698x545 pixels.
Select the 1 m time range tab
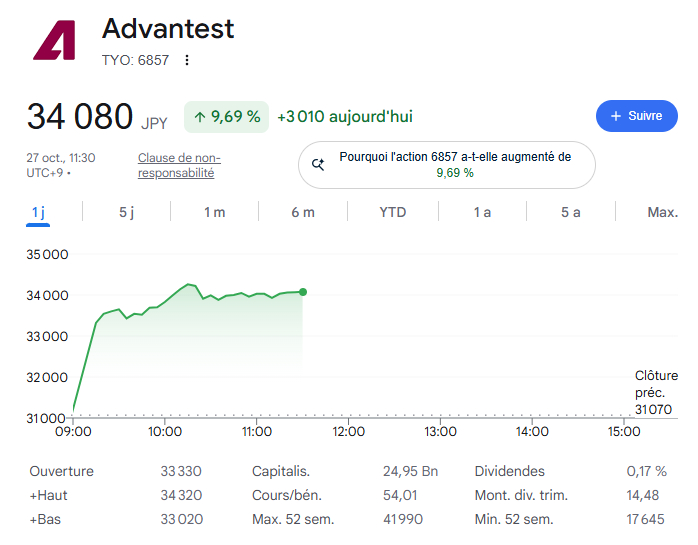coord(215,212)
